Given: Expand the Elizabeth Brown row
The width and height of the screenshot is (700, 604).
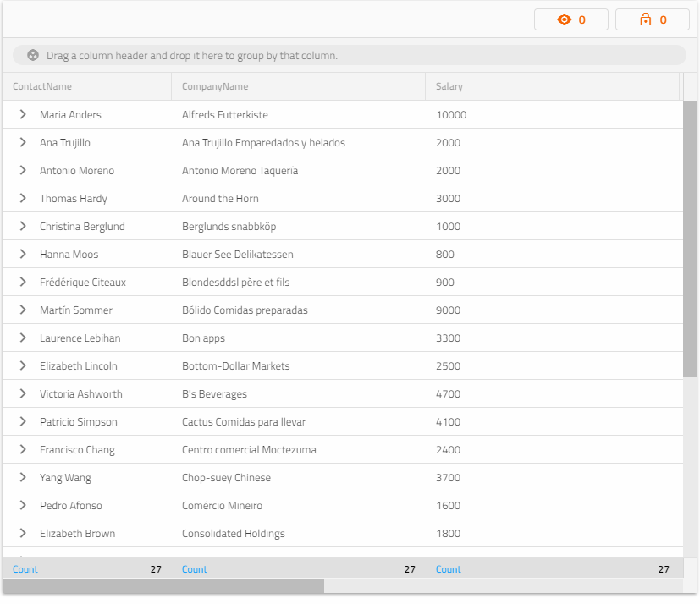Looking at the screenshot, I should [x=23, y=533].
